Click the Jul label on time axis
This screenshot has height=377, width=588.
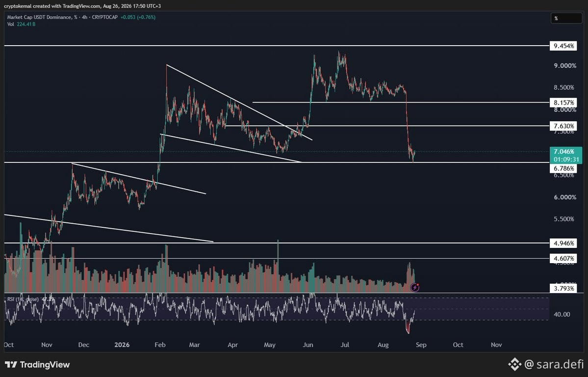tap(345, 345)
